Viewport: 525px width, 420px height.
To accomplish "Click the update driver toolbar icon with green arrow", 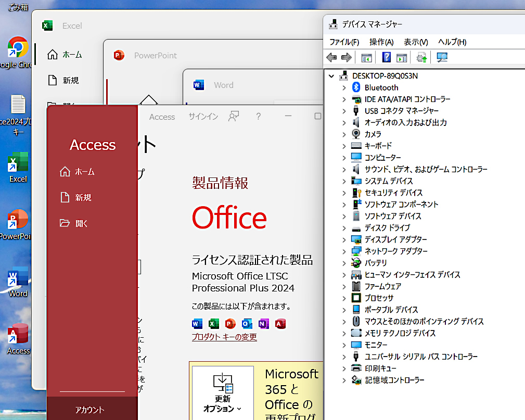I will point(421,57).
